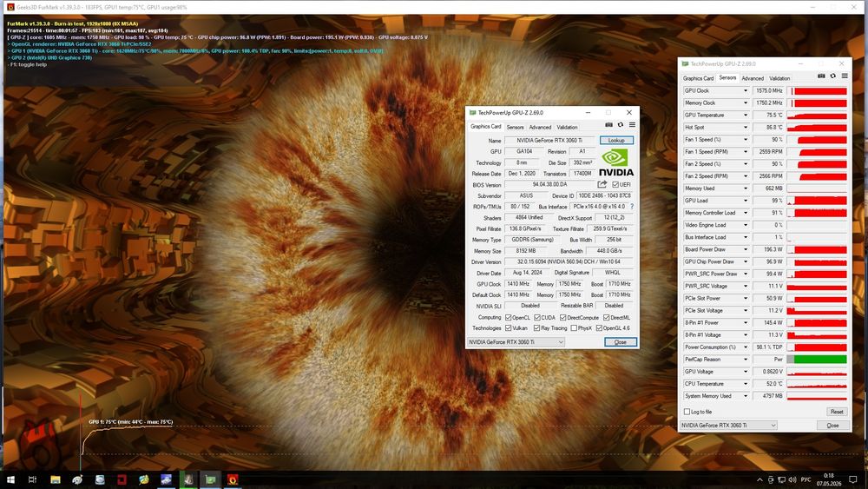Toggle the PhysX checkbox
Screen dimensions: 868x489
click(x=574, y=327)
